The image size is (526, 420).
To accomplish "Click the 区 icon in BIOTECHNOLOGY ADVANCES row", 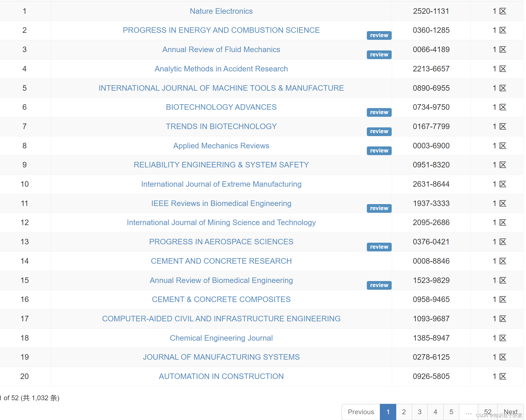I will [503, 107].
